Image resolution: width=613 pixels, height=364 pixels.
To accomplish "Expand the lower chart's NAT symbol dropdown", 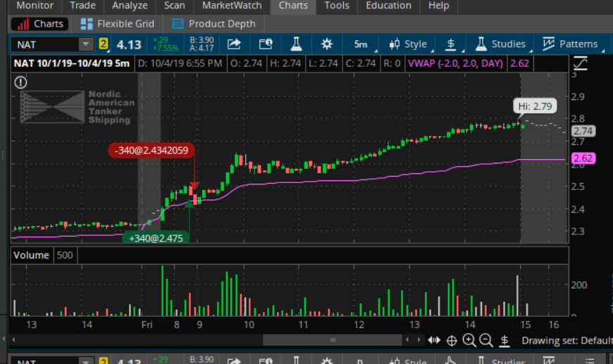I will [86, 361].
